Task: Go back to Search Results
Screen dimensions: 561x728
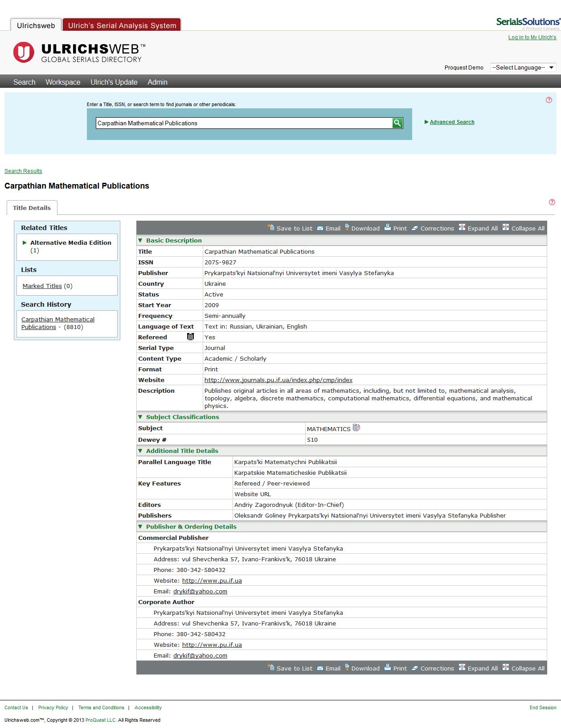Action: 23,171
